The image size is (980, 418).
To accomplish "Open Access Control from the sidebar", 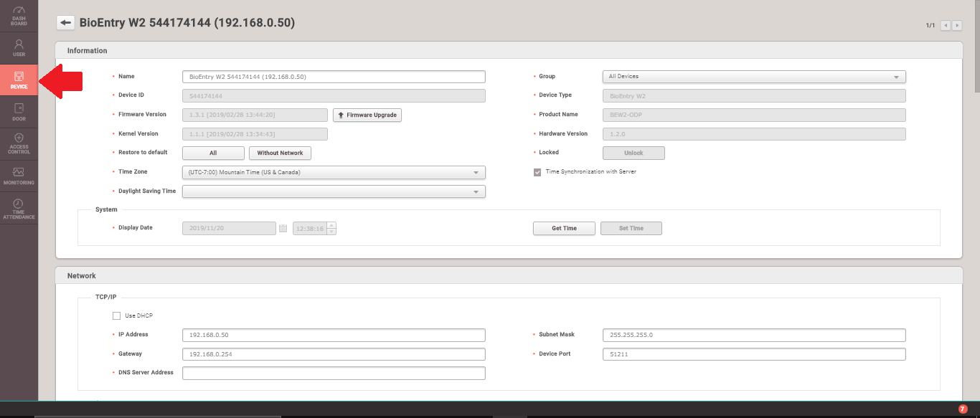I will (x=19, y=143).
